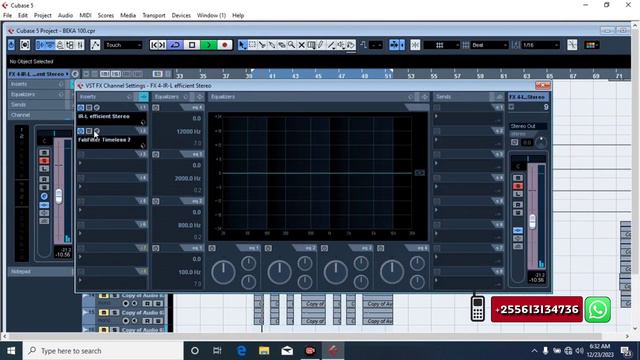Select the Play speaker tool
Viewport: 640px width, 360px height.
[341, 45]
